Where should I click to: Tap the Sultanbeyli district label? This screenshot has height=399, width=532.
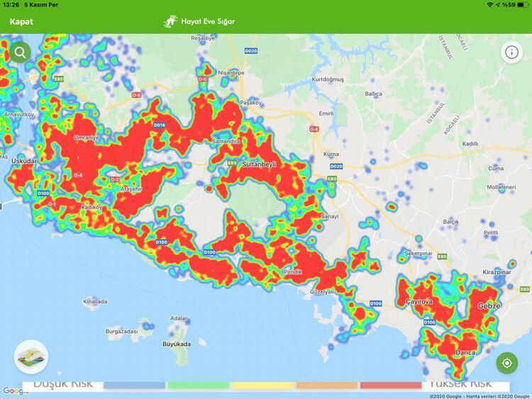pos(258,163)
